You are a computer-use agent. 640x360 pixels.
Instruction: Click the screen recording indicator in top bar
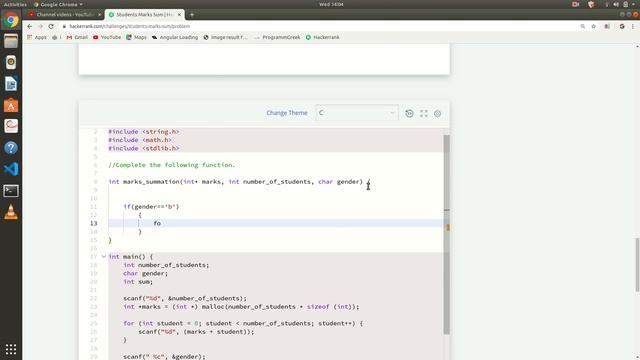pyautogui.click(x=576, y=4)
